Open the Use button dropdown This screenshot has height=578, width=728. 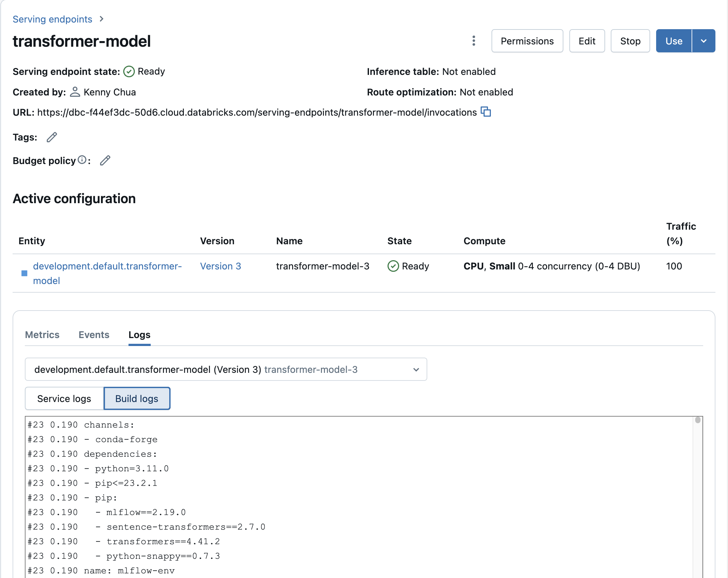coord(704,41)
